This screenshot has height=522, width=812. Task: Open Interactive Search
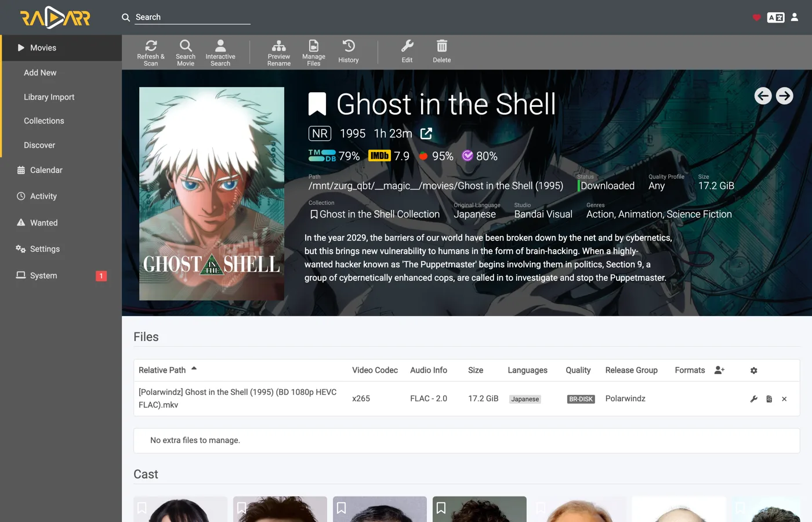tap(220, 53)
